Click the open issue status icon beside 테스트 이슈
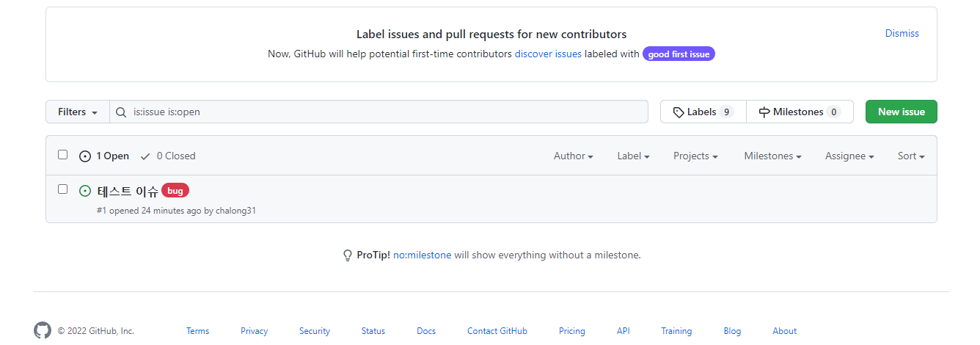 tap(85, 191)
